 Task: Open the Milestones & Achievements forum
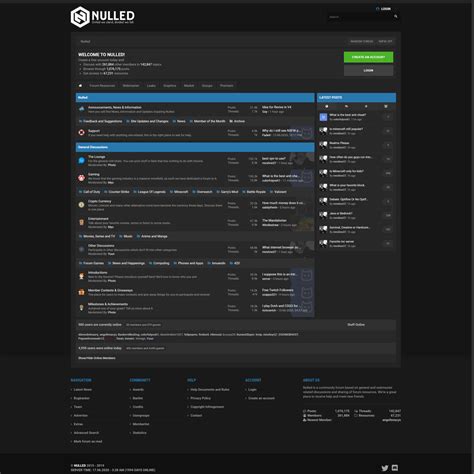108,304
